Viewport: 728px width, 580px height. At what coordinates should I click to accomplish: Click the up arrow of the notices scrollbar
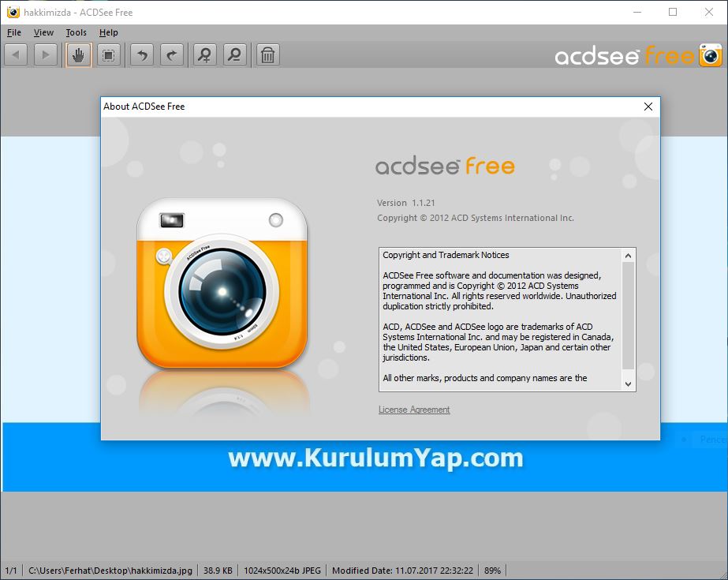628,256
